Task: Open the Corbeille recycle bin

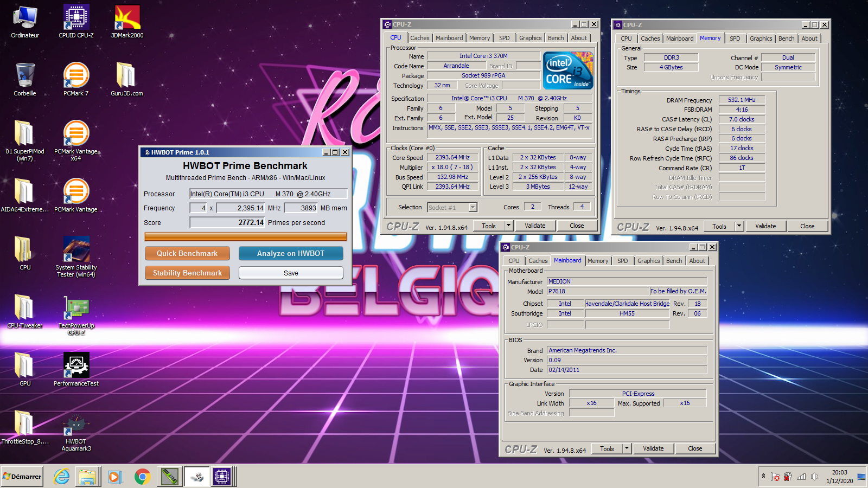Action: [x=25, y=79]
